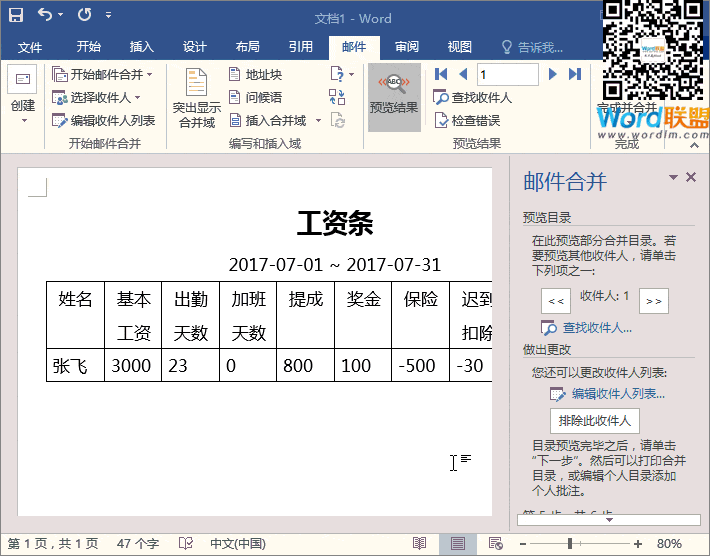Click the cell containing -500
710x556 pixels.
[x=420, y=365]
